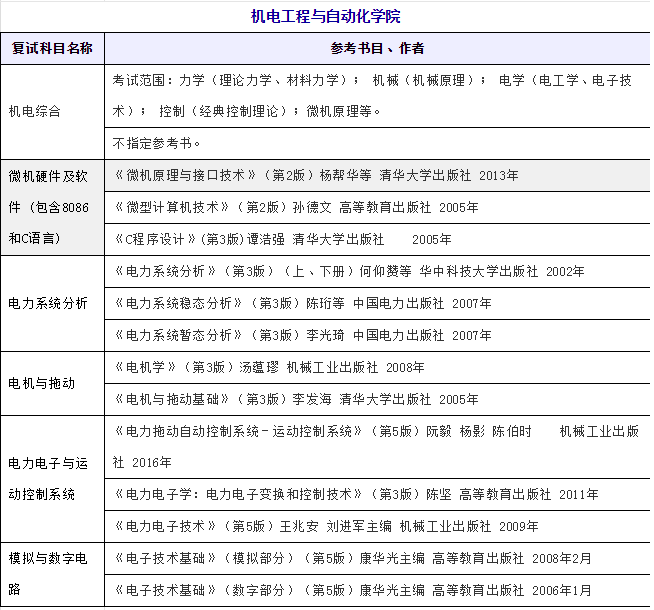
Task: Click the 《电力电子学》 陈坚 book row
Action: (x=356, y=494)
